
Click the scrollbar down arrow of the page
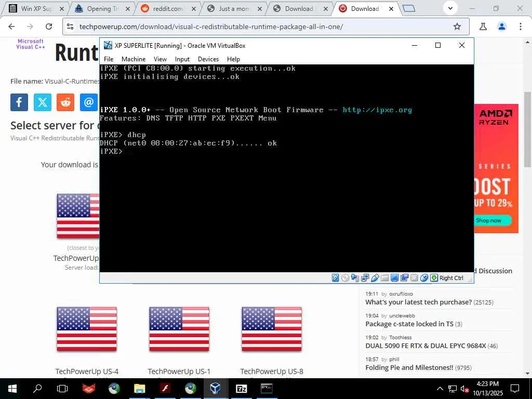pyautogui.click(x=527, y=373)
